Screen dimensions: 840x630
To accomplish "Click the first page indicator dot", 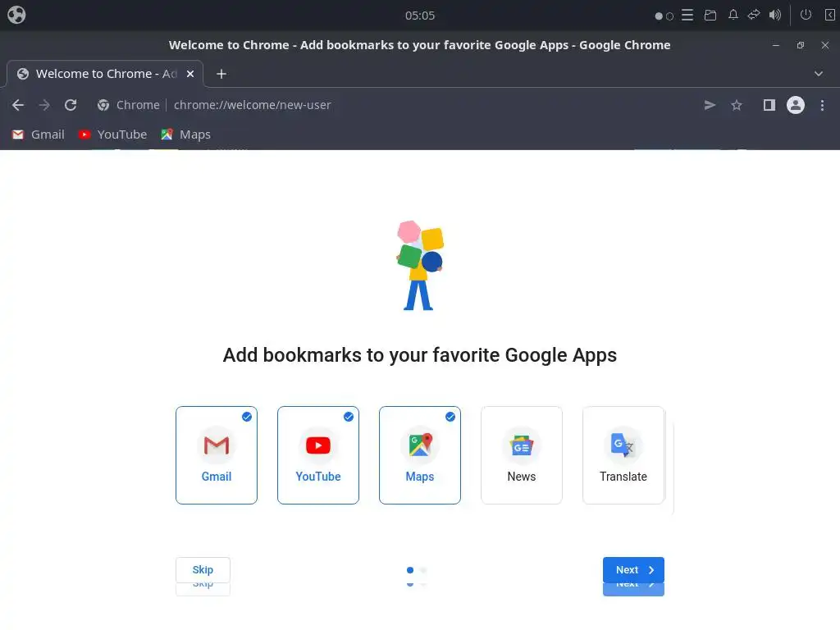I will (410, 570).
